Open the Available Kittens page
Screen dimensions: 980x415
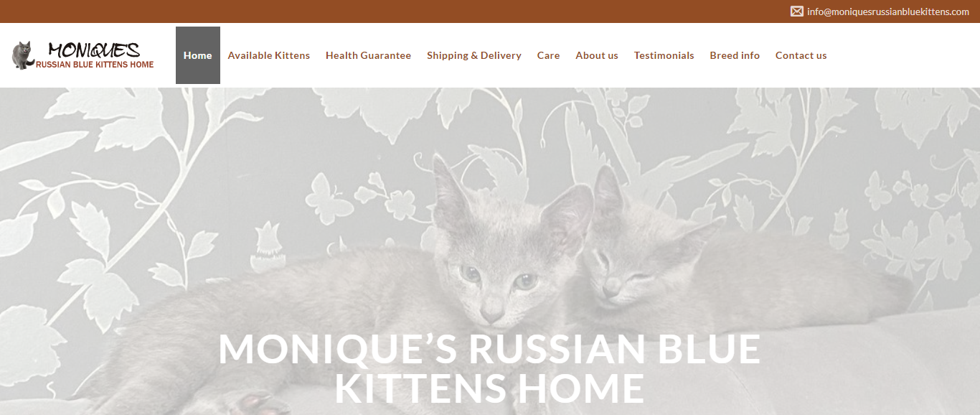[x=269, y=55]
